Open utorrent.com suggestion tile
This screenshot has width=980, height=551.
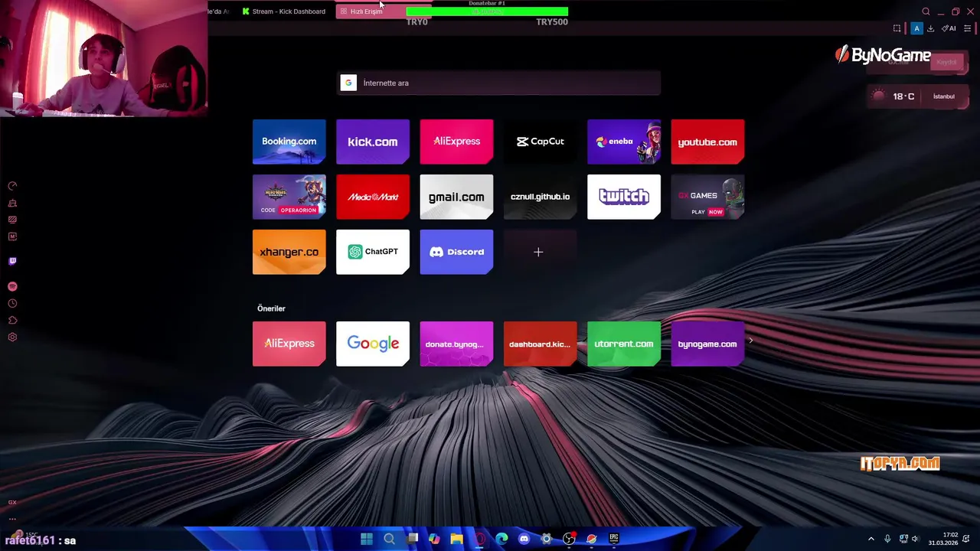pyautogui.click(x=624, y=344)
